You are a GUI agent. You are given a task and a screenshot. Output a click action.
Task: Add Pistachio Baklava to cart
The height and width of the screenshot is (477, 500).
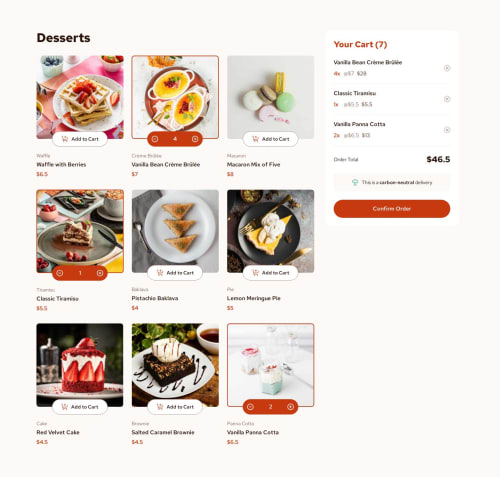[175, 273]
